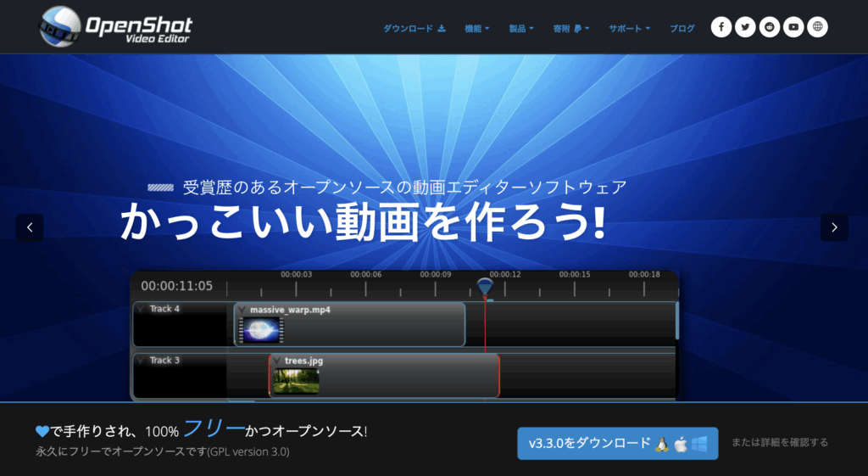Select the trees.jpg clip thumbnail
The height and width of the screenshot is (476, 868).
[x=296, y=381]
